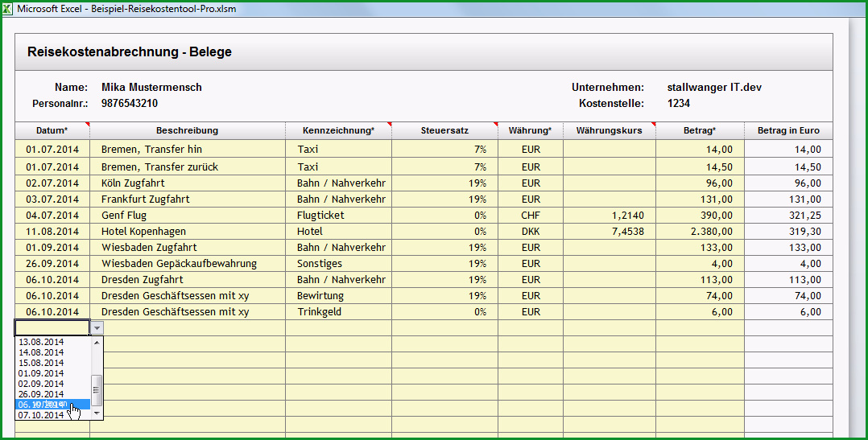Image resolution: width=868 pixels, height=440 pixels.
Task: Choose highlighted 06.10.2014 entry in dropdown list
Action: coord(52,405)
